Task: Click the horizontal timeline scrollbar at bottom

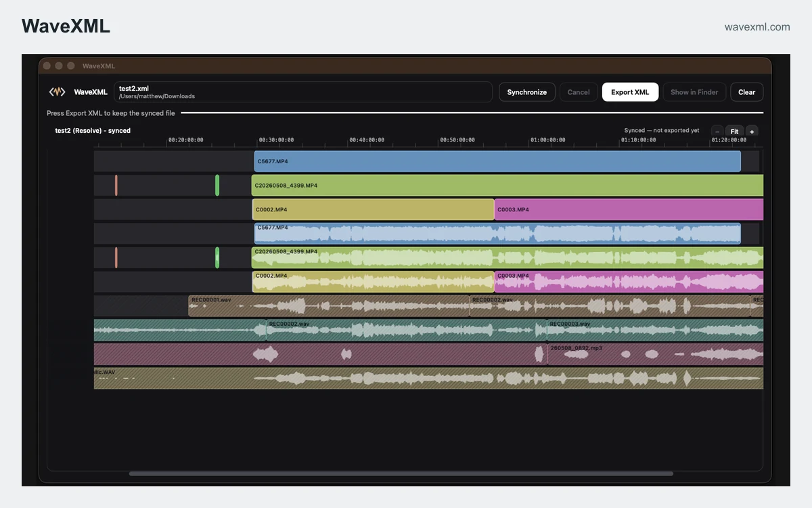Action: click(x=401, y=473)
